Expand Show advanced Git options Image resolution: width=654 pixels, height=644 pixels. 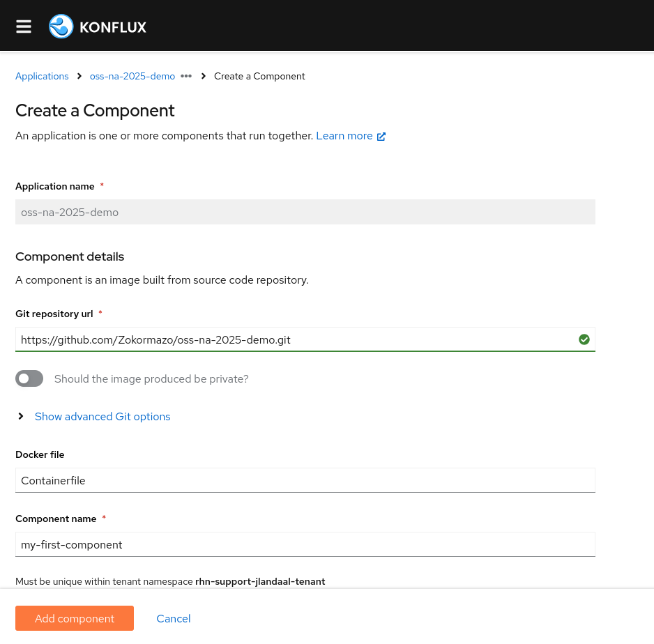click(102, 416)
